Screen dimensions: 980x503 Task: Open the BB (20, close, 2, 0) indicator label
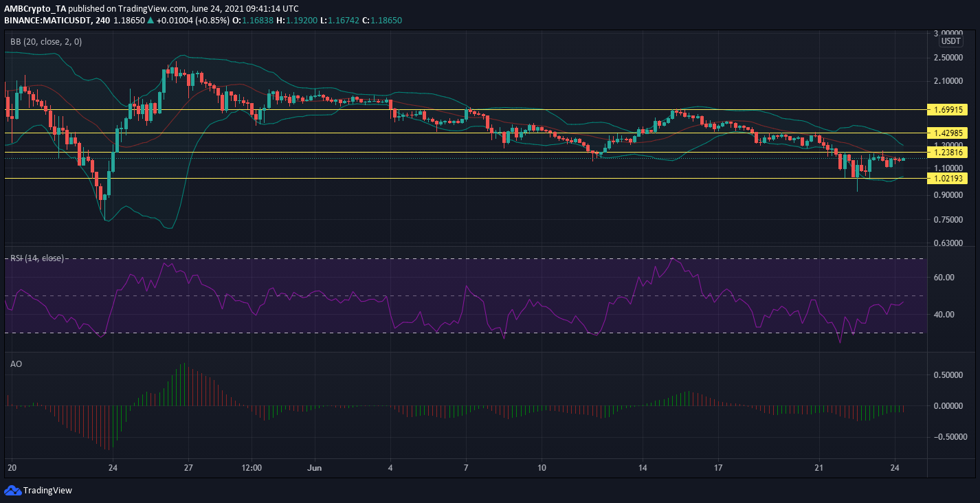click(x=45, y=42)
